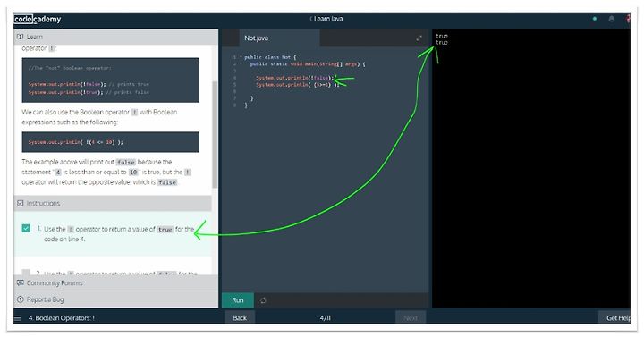Toggle the first instruction's checked checkbox
644x337 pixels.
26,228
